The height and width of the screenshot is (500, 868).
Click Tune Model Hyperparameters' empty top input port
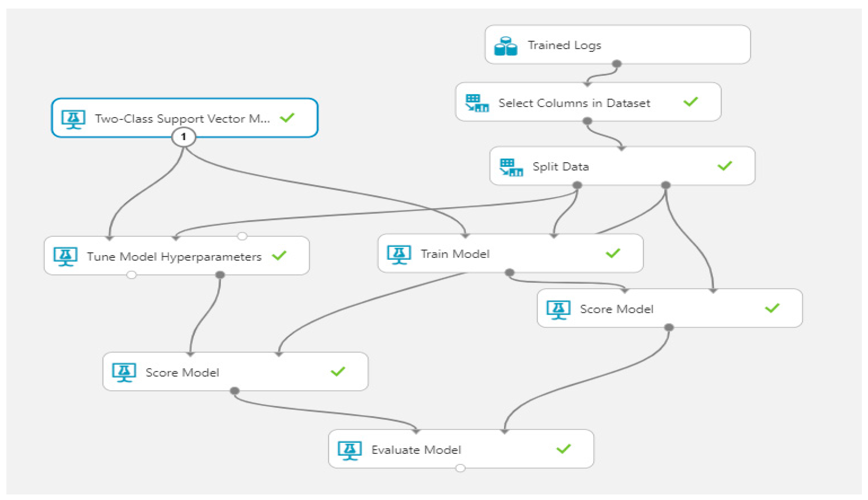click(x=242, y=236)
